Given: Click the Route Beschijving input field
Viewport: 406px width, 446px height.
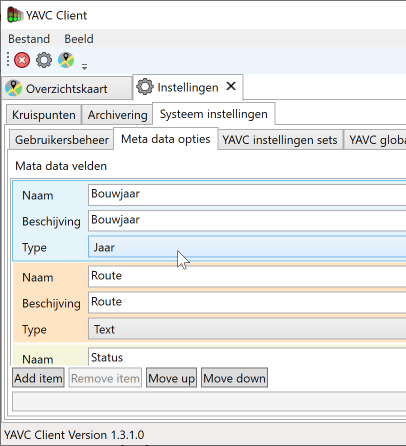Looking at the screenshot, I should point(247,303).
